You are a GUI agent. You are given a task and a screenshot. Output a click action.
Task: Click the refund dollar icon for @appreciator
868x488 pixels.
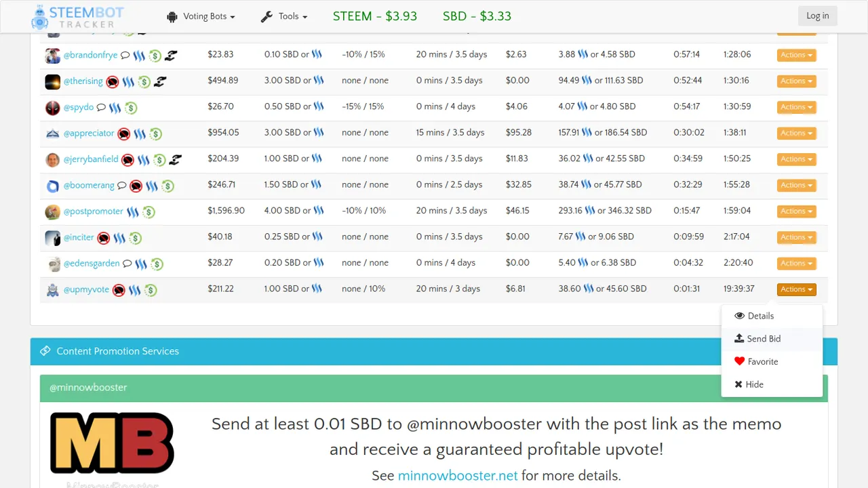click(156, 134)
